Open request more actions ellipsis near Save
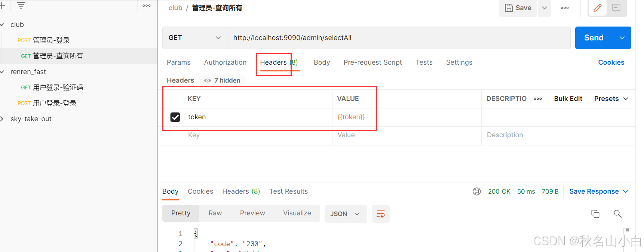 click(565, 8)
